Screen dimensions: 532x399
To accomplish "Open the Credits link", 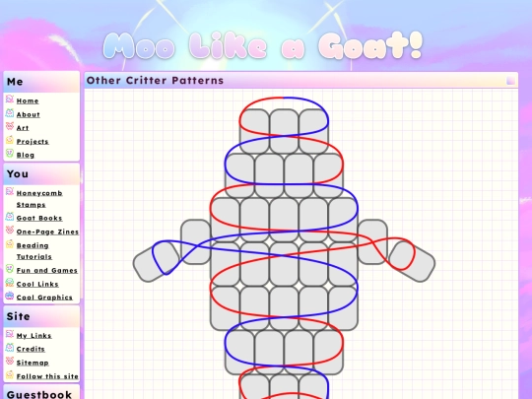I will 31,349.
